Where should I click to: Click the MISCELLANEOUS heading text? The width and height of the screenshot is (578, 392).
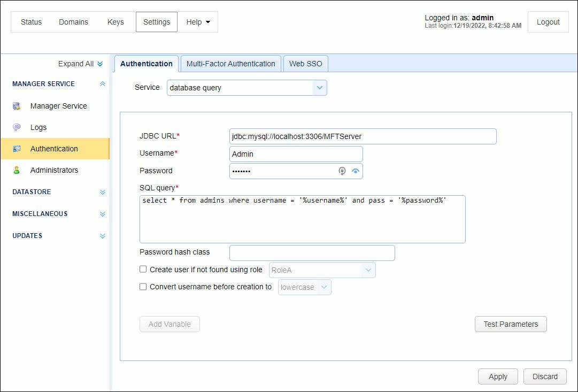pyautogui.click(x=40, y=214)
